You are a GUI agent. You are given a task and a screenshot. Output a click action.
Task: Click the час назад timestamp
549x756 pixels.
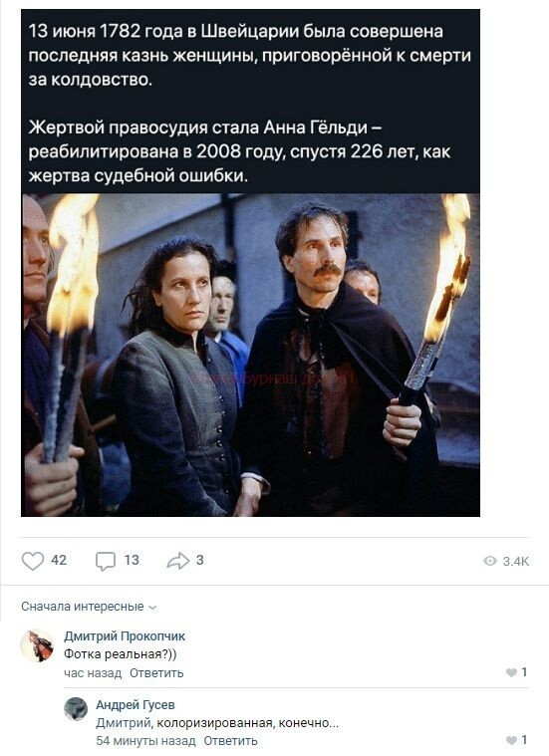[x=93, y=673]
